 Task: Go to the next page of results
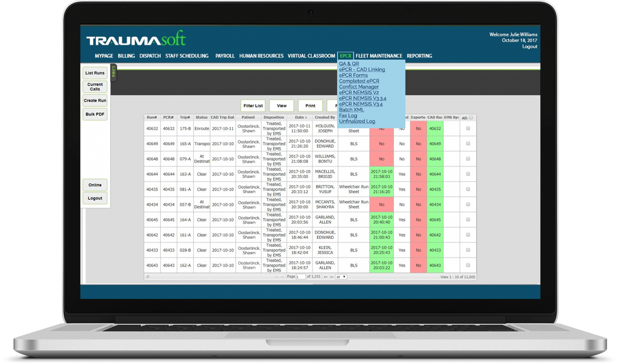[327, 276]
